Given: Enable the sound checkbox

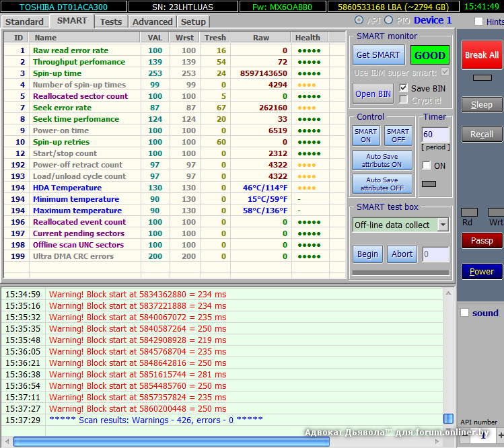Looking at the screenshot, I should coord(464,313).
